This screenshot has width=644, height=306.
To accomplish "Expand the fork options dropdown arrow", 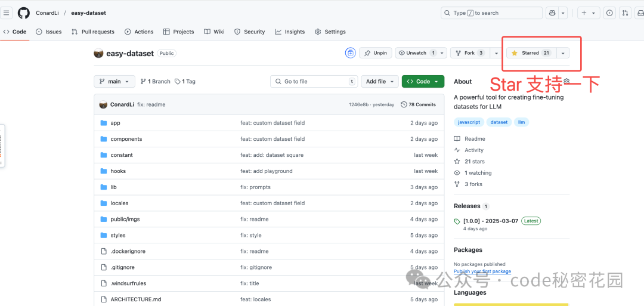I will tap(496, 53).
